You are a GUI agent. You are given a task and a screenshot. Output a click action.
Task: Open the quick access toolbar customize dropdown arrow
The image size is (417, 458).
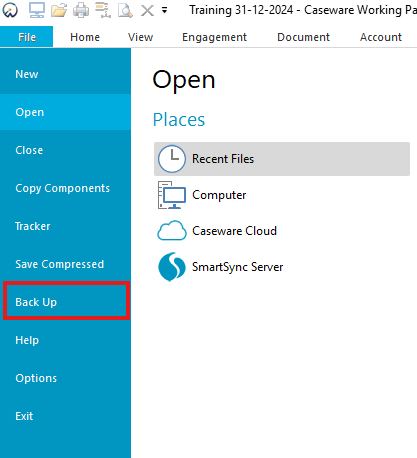(164, 10)
